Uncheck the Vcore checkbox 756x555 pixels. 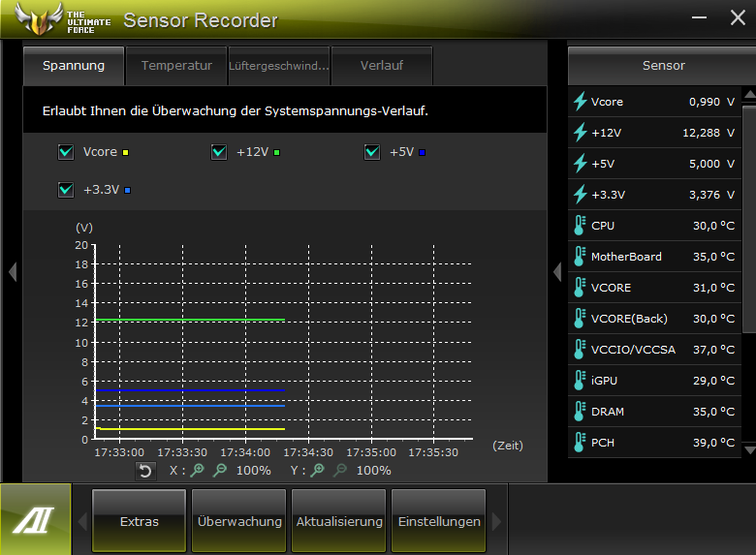click(66, 152)
